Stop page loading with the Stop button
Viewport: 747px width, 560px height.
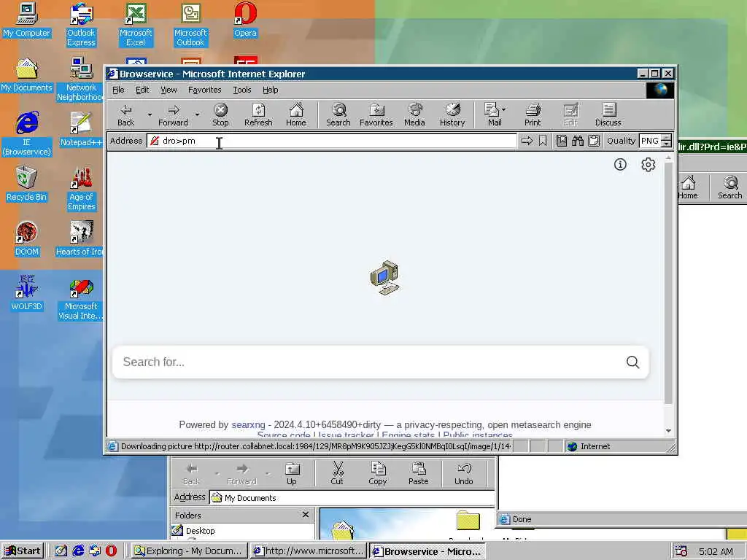click(x=220, y=115)
